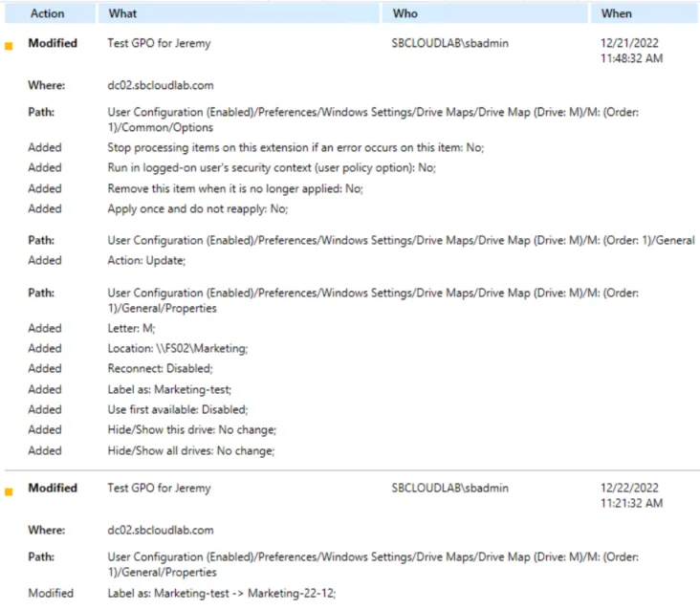The image size is (700, 610).
Task: Sort by the Action column header
Action: pyautogui.click(x=48, y=13)
